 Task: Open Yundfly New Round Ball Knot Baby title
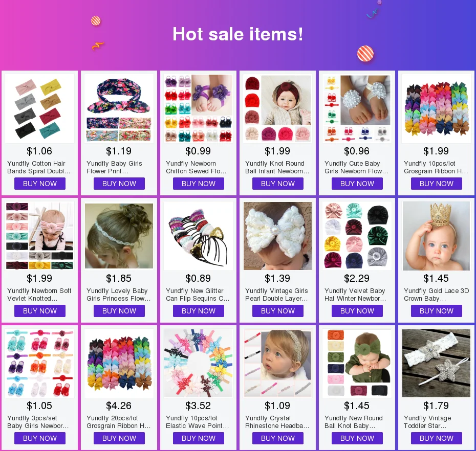(354, 422)
